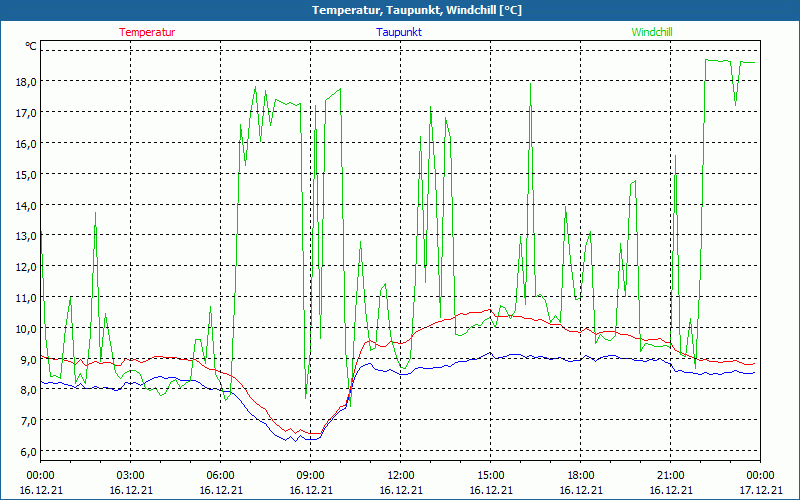
Task: Click the 9,0 y-axis value
Action: click(29, 359)
